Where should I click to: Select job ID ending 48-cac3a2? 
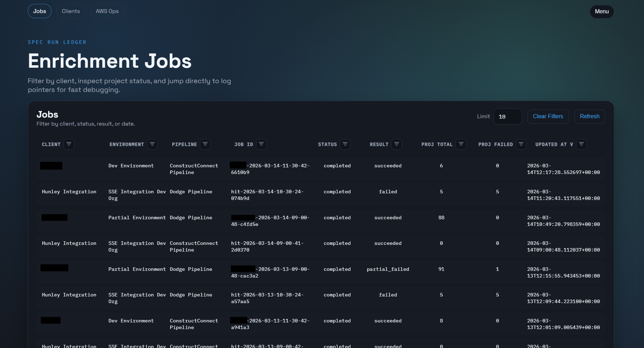(x=270, y=273)
